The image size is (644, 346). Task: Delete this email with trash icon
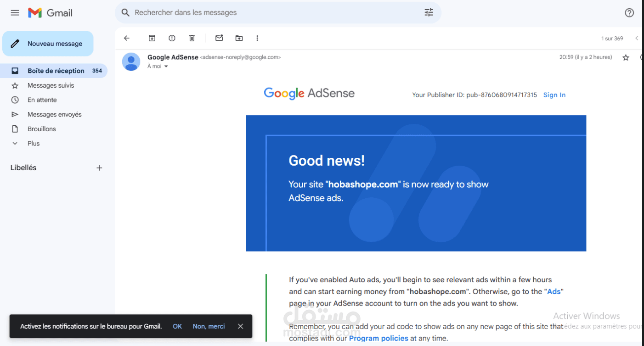pyautogui.click(x=192, y=38)
